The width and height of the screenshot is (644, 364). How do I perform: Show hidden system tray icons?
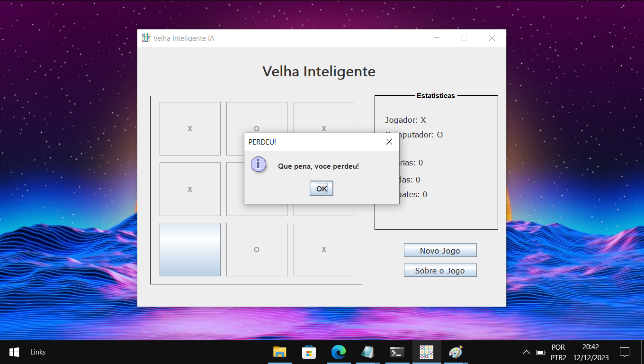pyautogui.click(x=526, y=352)
